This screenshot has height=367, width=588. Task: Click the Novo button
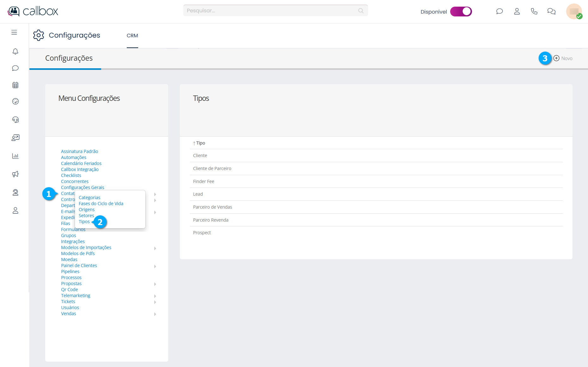click(x=563, y=58)
